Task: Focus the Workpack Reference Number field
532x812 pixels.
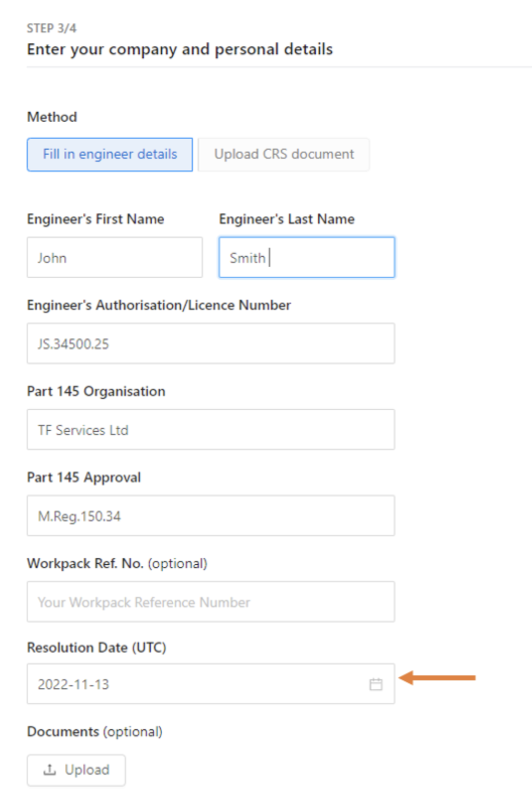Action: [x=211, y=602]
